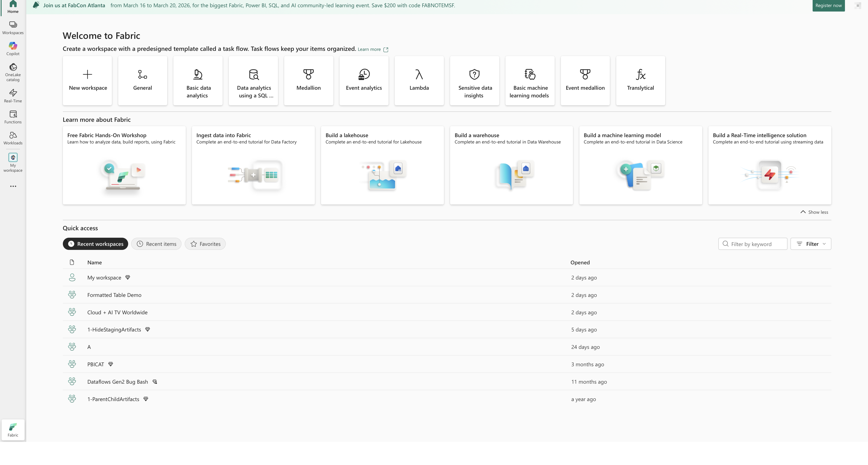Open the Home section in the sidebar

pos(13,7)
